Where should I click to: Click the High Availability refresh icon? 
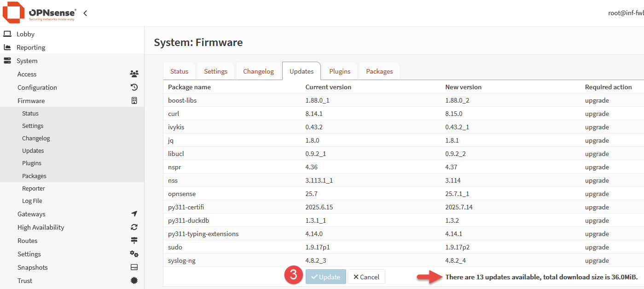[x=134, y=227]
